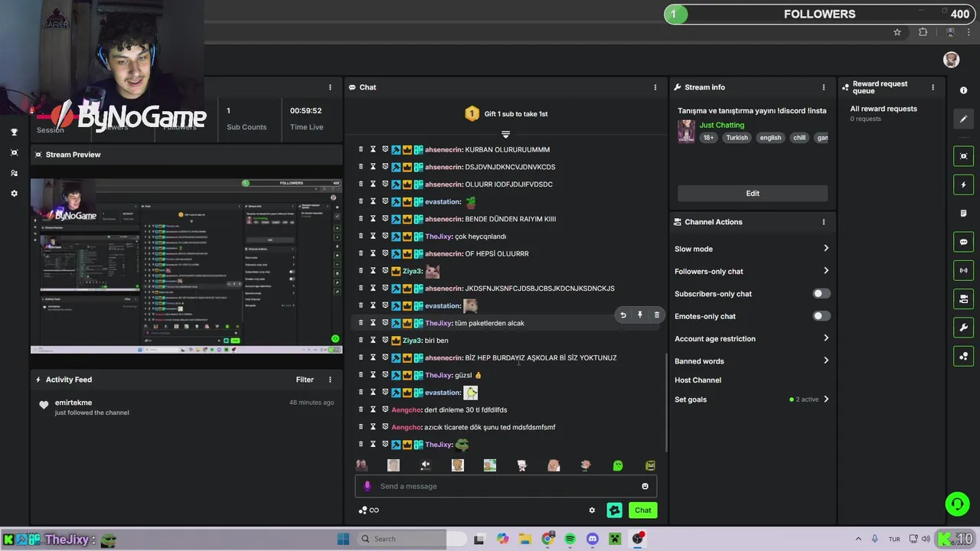Click the lightning bolt icon in right sidebar
Image resolution: width=980 pixels, height=551 pixels.
tap(963, 184)
